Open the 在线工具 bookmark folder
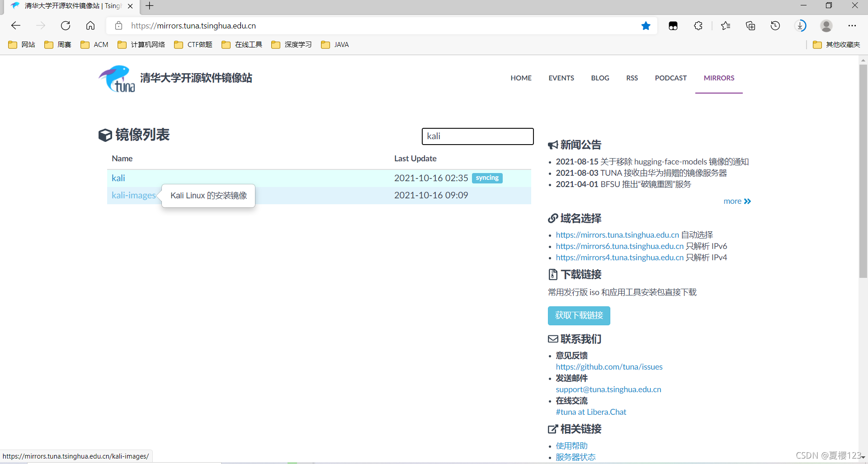The image size is (868, 464). pos(242,45)
